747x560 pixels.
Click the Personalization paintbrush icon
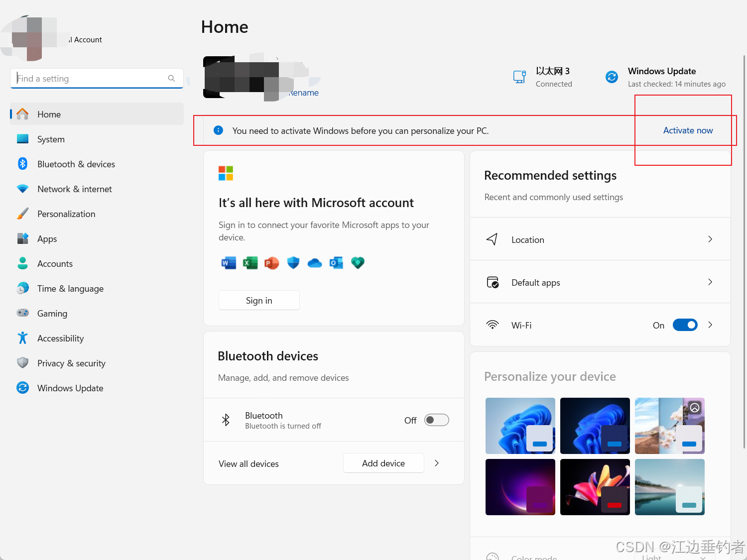[x=22, y=214]
